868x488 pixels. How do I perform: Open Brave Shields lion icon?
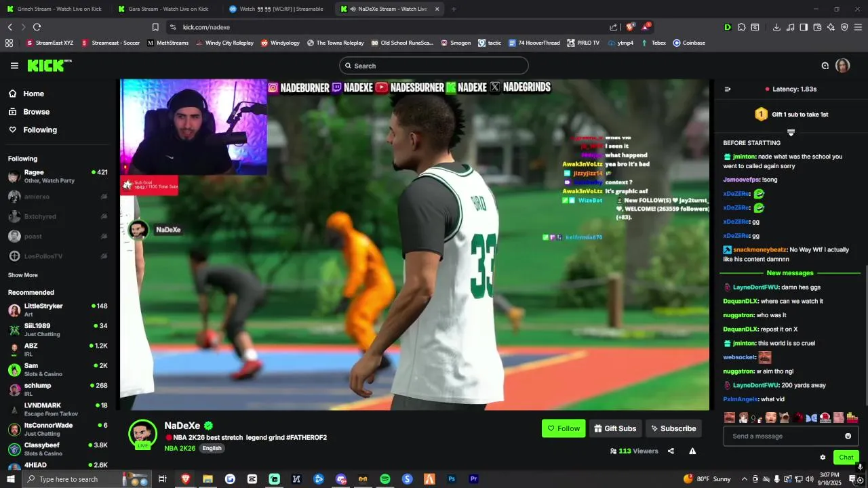click(630, 27)
